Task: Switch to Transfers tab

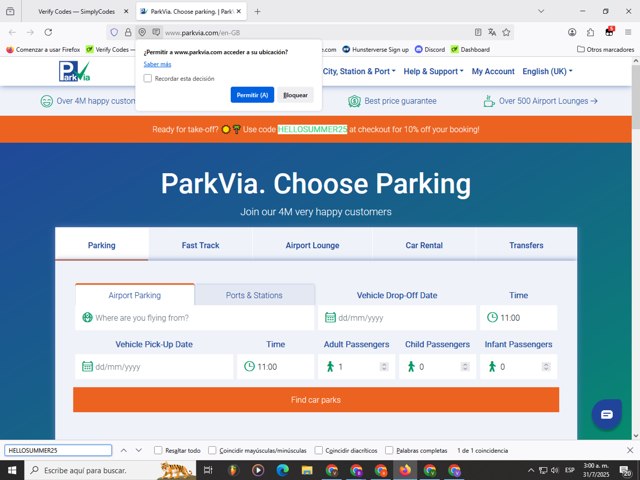Action: [x=526, y=245]
